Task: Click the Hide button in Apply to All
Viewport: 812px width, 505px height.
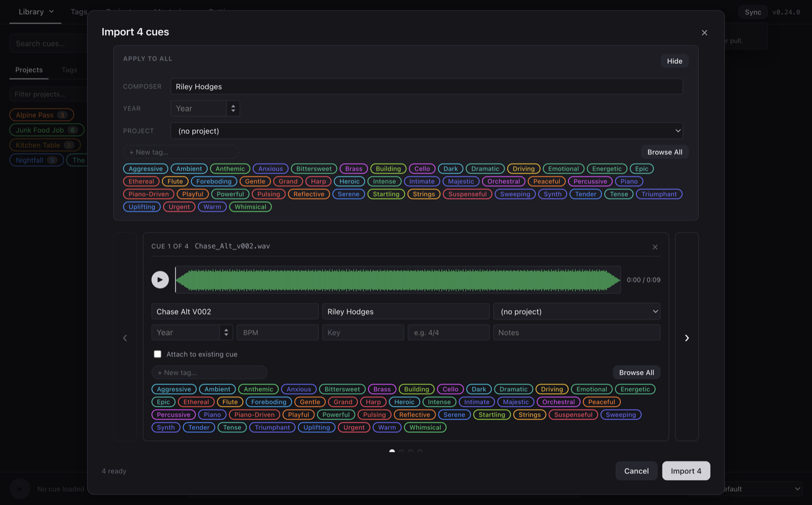Action: 674,61
